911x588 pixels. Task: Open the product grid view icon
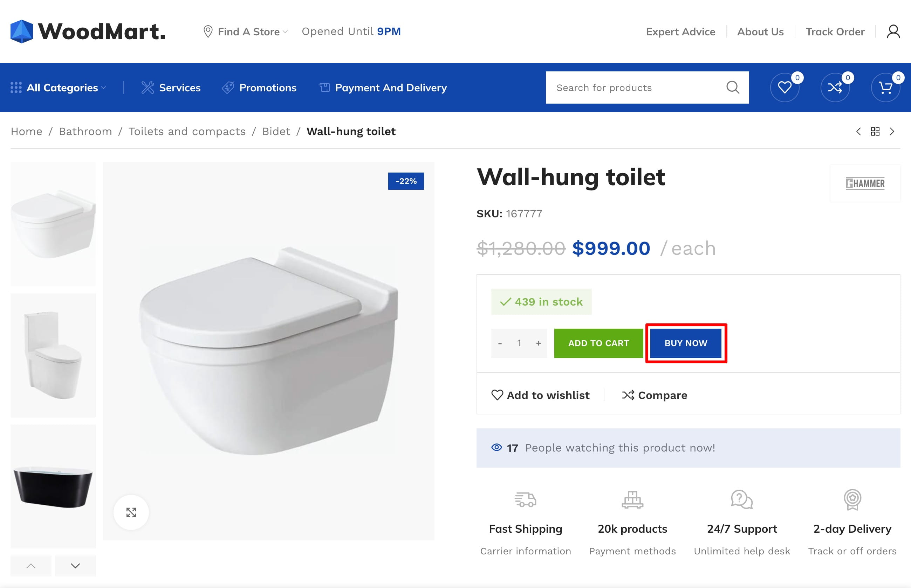875,131
